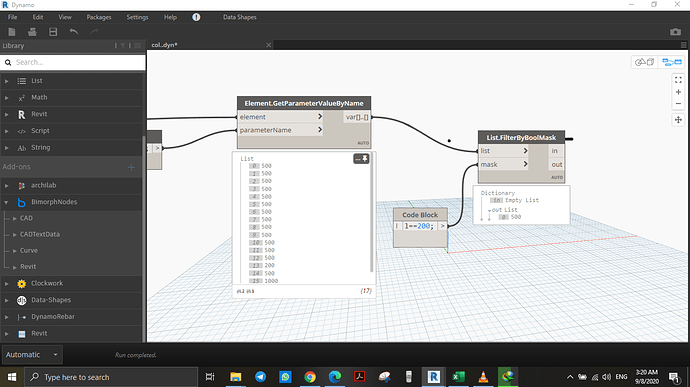Open File Explorer from taskbar
Viewport: 690px width, 387px height.
click(236, 377)
